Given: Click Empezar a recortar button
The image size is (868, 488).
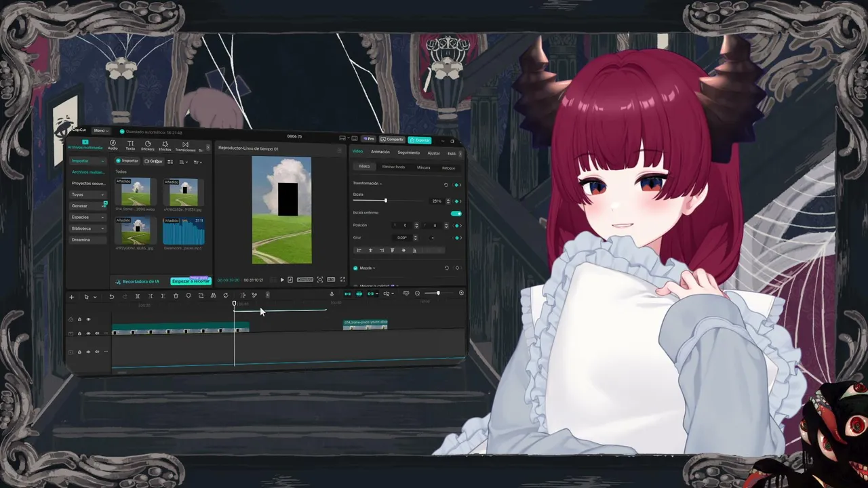Looking at the screenshot, I should (x=191, y=281).
